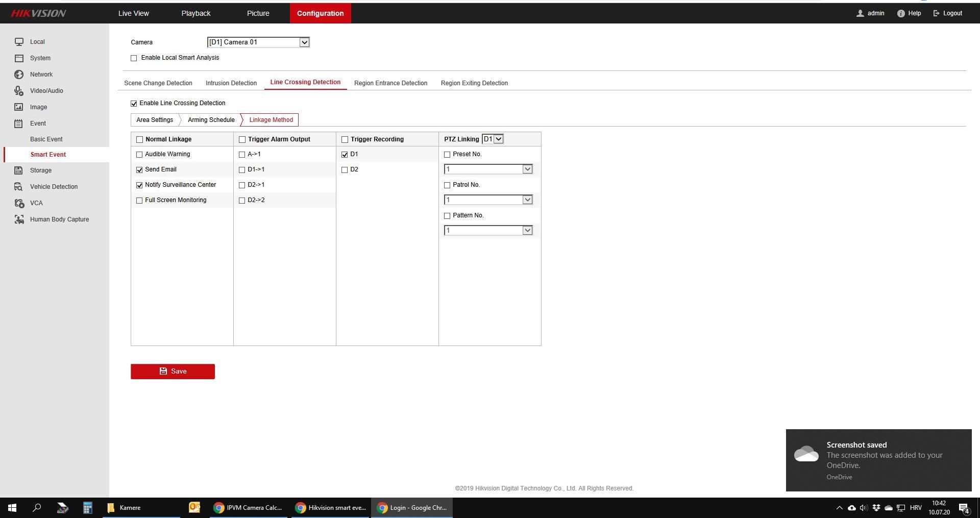Viewport: 980px width, 518px height.
Task: Uncheck the Send Email checkbox
Action: pos(139,170)
